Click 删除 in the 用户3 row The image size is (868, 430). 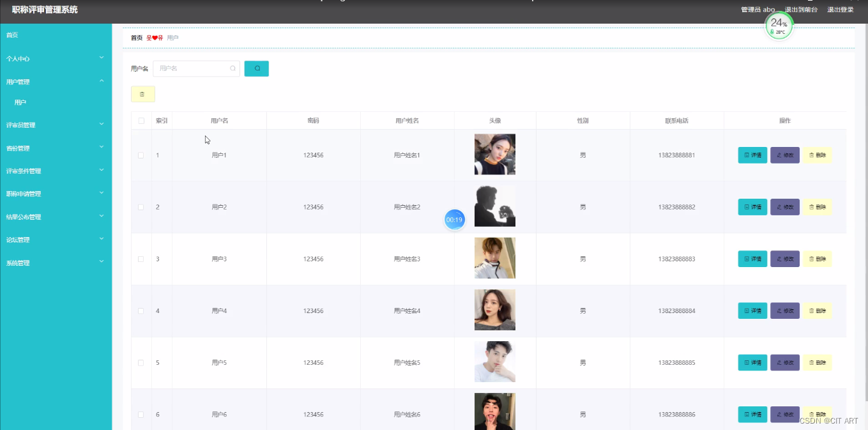point(817,259)
